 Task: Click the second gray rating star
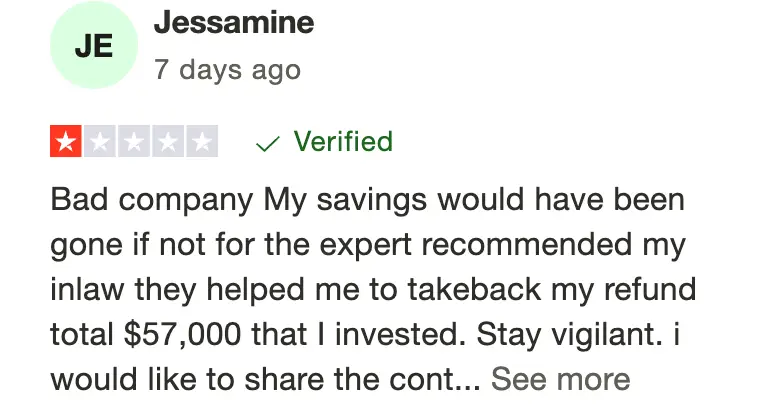(x=100, y=141)
